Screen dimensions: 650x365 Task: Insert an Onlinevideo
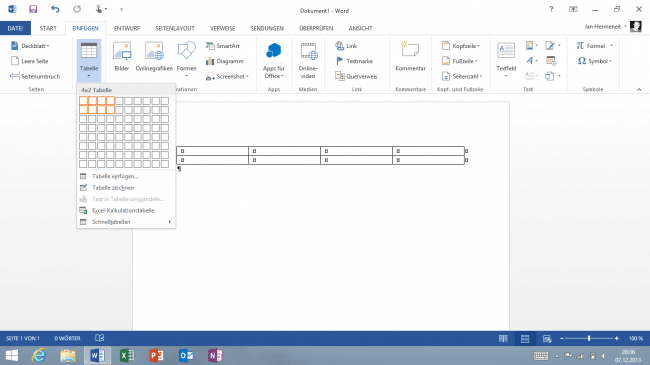308,60
